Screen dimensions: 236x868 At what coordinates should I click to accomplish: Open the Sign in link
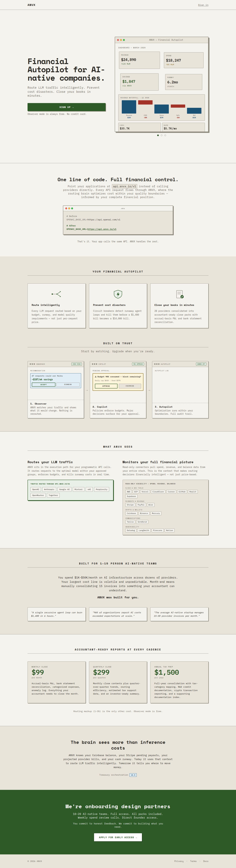click(203, 5)
